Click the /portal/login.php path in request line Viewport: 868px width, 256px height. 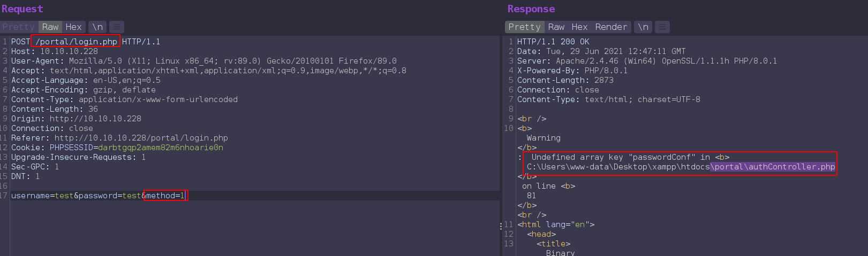pyautogui.click(x=76, y=42)
